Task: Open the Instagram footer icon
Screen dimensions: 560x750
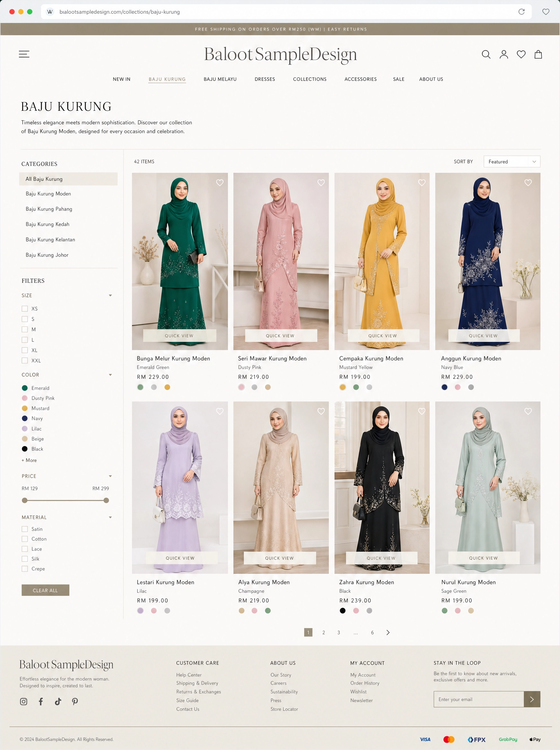Action: point(23,702)
